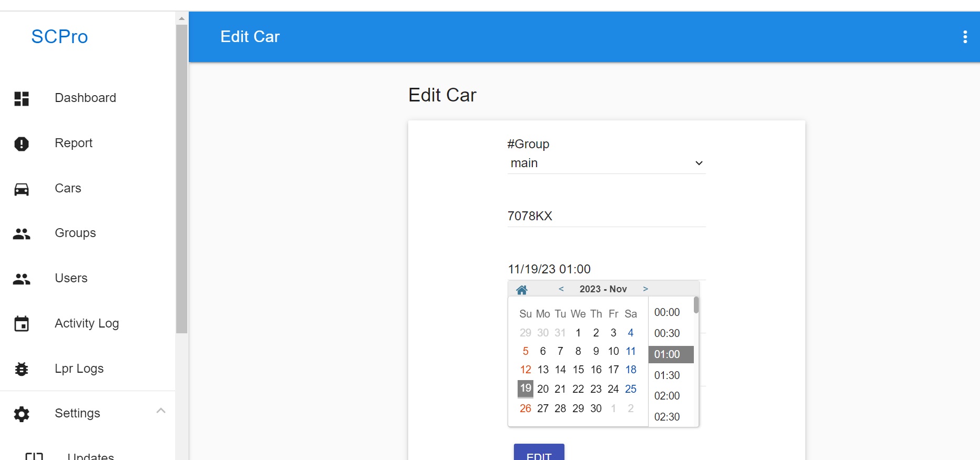980x460 pixels.
Task: Pick day 12 in the calendar
Action: [526, 370]
